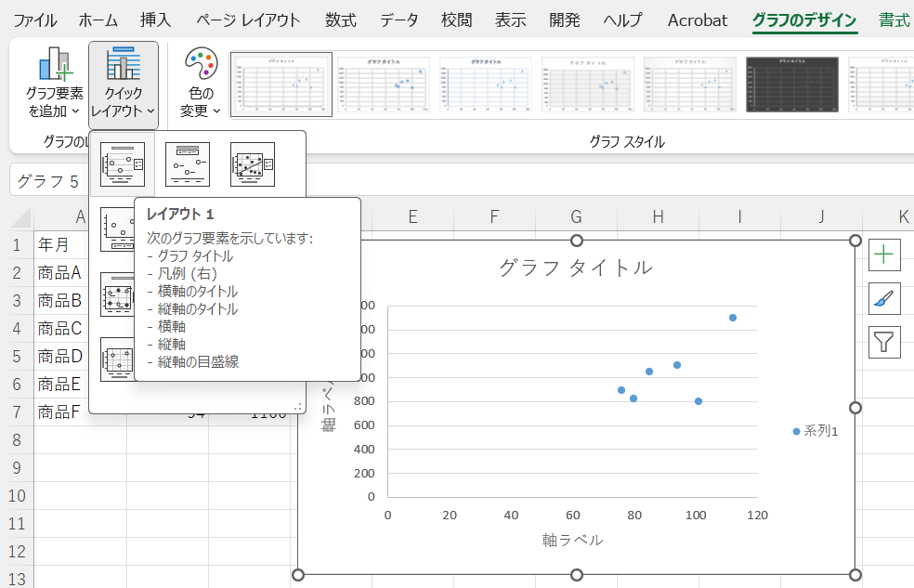Switch to the 挿入 tab
The width and height of the screenshot is (914, 588).
click(x=156, y=21)
